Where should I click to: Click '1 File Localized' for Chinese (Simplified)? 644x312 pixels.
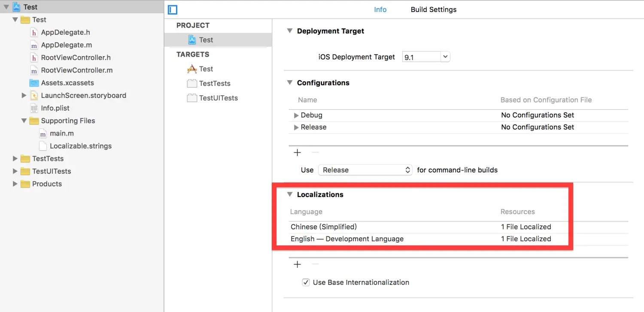click(526, 227)
